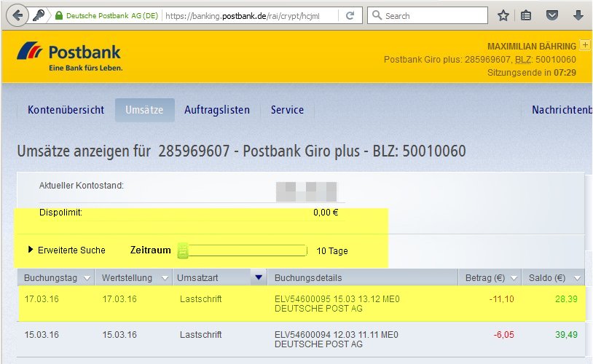Click the Buchungsdetails column header
The height and width of the screenshot is (364, 593).
pyautogui.click(x=363, y=278)
